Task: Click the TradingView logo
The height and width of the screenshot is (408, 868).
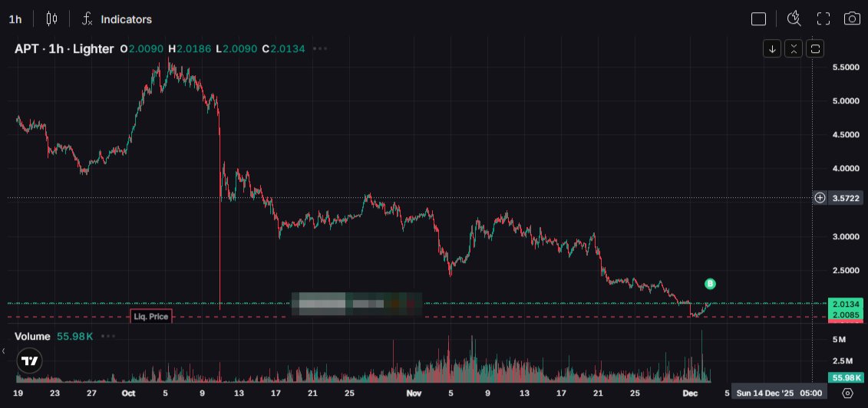Action: [x=29, y=361]
